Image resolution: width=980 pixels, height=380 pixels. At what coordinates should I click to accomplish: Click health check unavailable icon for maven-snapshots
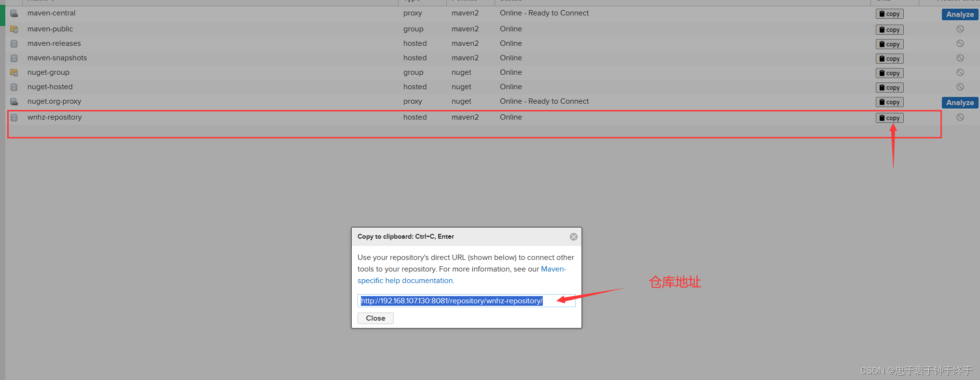click(960, 58)
